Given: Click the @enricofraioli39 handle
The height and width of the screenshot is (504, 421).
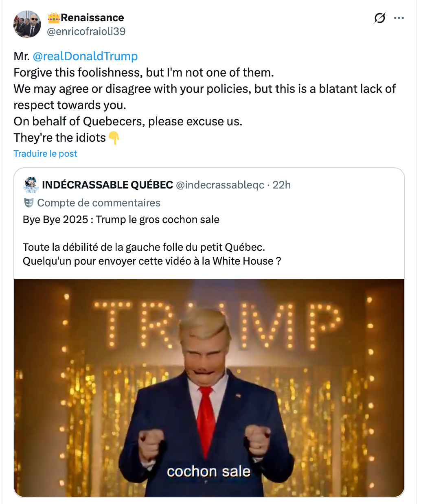Looking at the screenshot, I should coord(86,31).
